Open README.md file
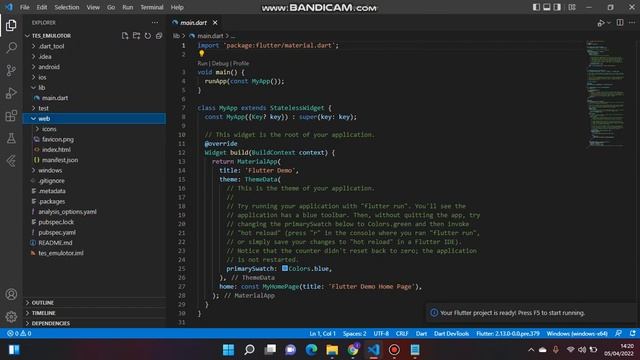This screenshot has width=640, height=360. point(95,243)
